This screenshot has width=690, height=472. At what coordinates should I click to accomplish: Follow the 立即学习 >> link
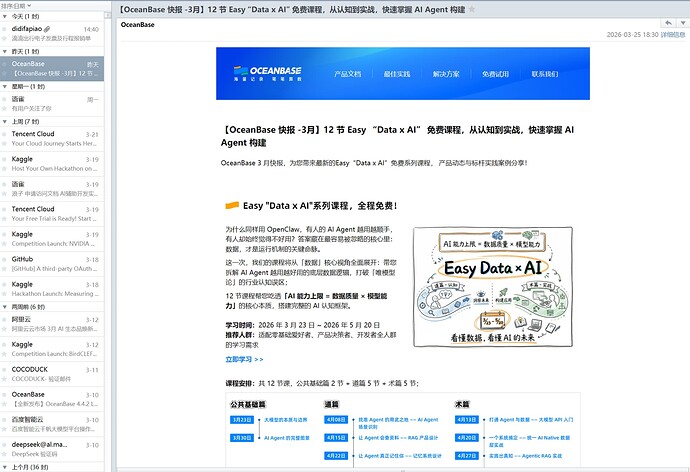[x=244, y=359]
